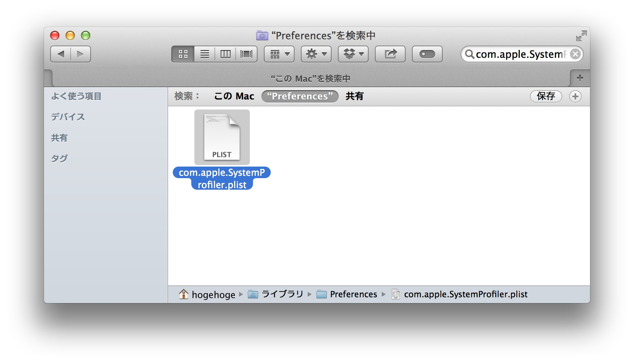
Task: Click the search magnifier icon
Action: (x=469, y=54)
